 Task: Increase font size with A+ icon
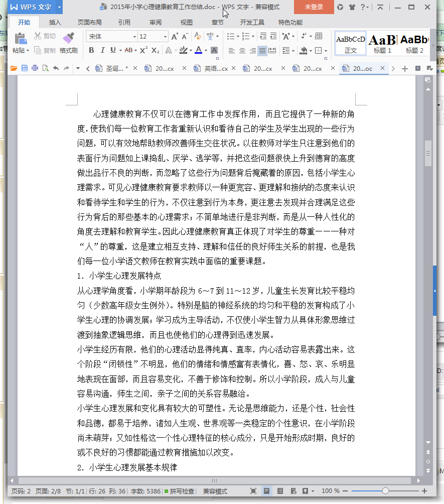pyautogui.click(x=175, y=36)
